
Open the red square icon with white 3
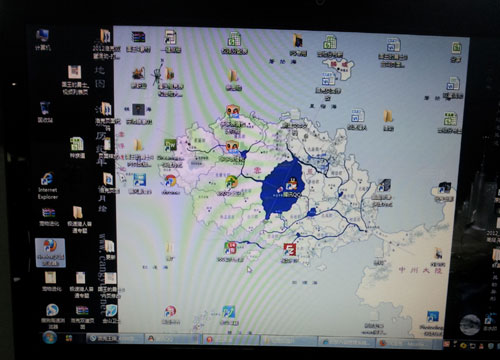coord(289,253)
